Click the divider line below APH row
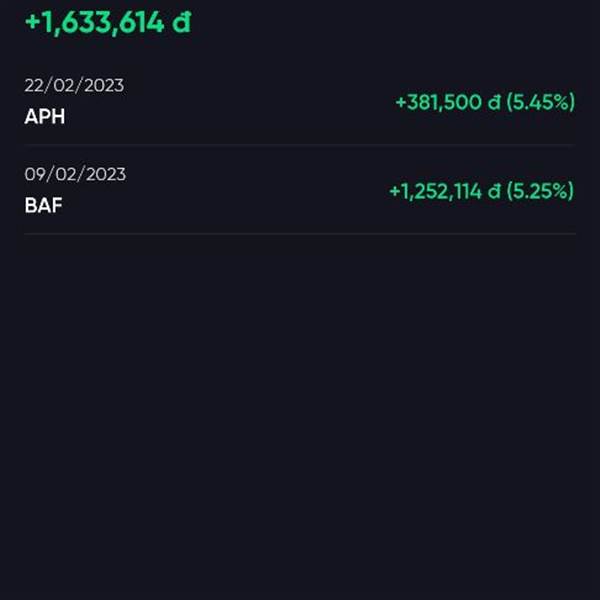Image resolution: width=600 pixels, height=600 pixels. coord(300,145)
